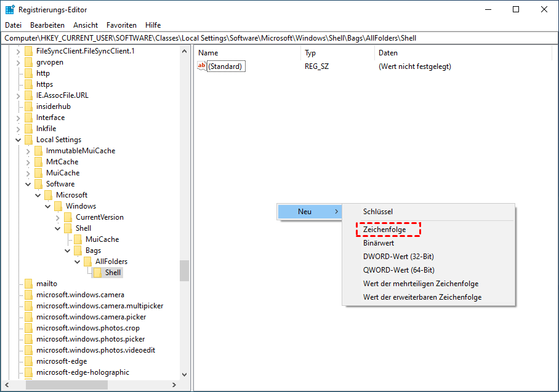Screen dimensions: 559x392
Task: Click the microsoft.windows.camera folder icon
Action: [29, 295]
